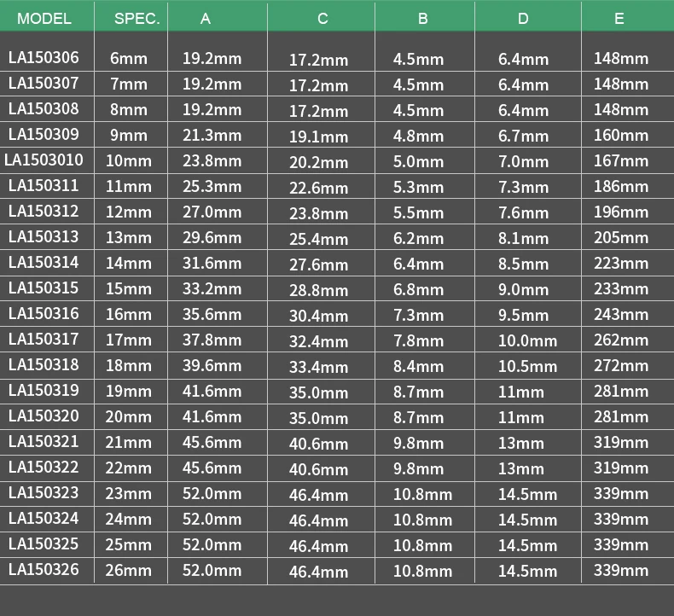Click SPEC value 26mm in LA150326 row
The width and height of the screenshot is (674, 616).
point(129,571)
